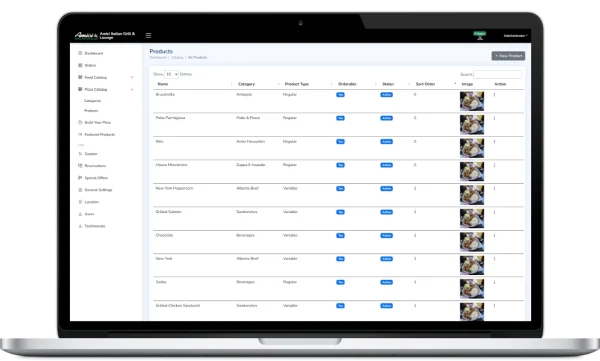Click Orderable 'Yes' badge in Grilled Salmon row

coord(340,212)
